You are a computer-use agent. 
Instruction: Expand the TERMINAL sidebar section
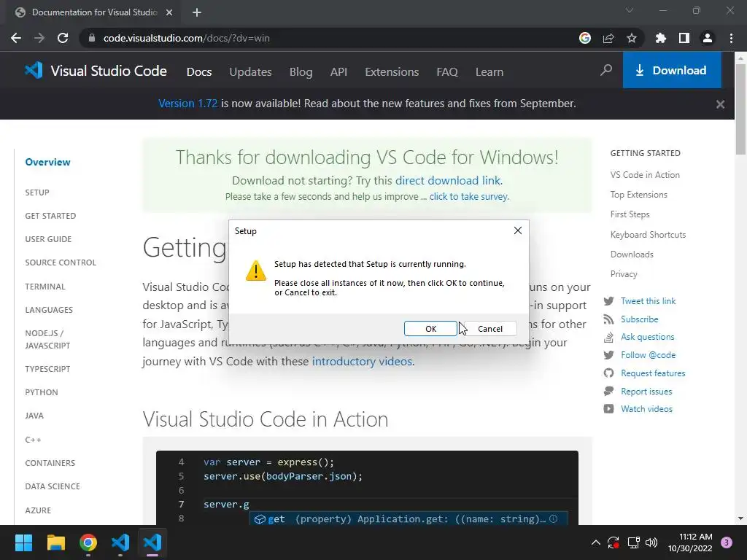45,287
